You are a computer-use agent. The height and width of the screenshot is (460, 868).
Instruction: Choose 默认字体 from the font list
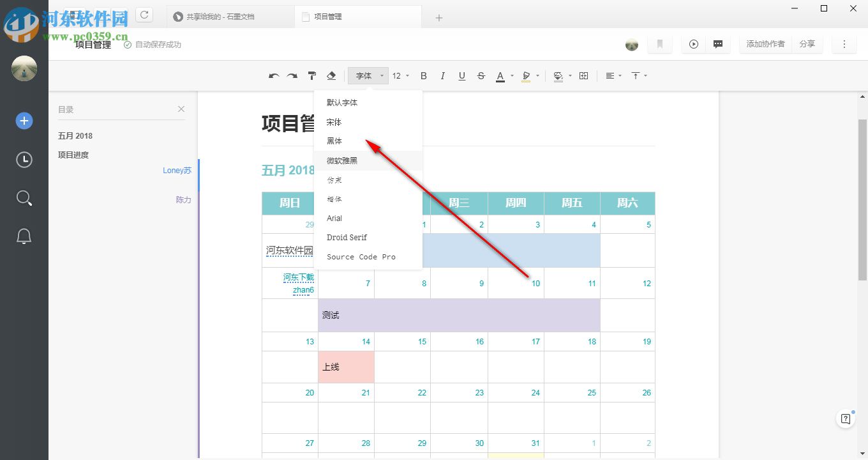click(x=368, y=102)
